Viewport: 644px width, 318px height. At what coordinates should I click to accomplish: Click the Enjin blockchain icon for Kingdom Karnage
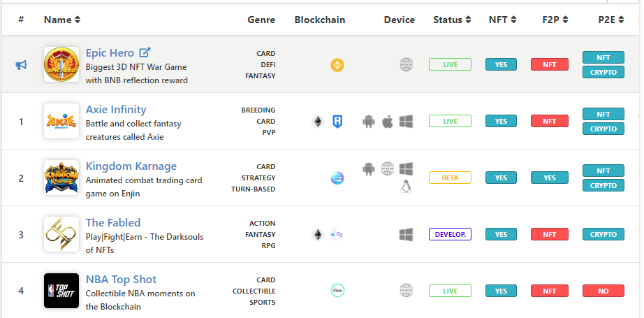pyautogui.click(x=337, y=178)
